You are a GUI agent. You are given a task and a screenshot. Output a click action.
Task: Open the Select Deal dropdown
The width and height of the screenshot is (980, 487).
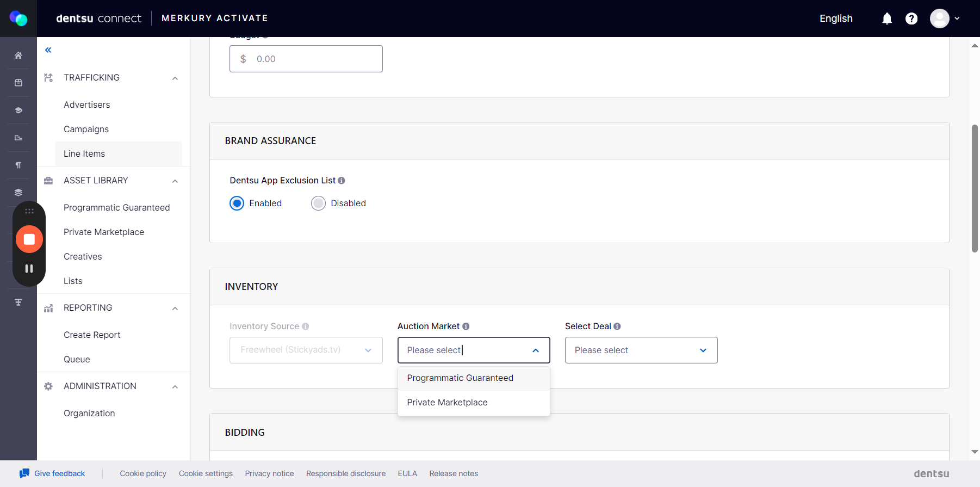pos(641,350)
